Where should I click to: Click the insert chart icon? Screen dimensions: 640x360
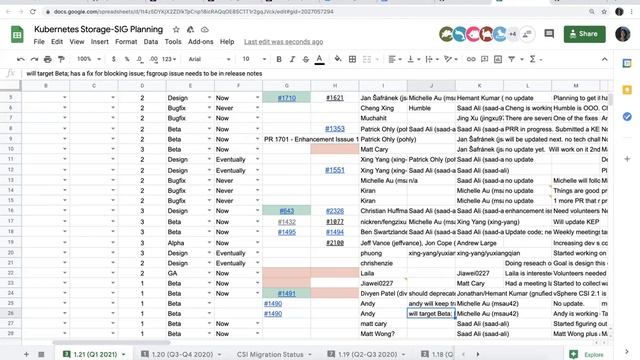498,59
